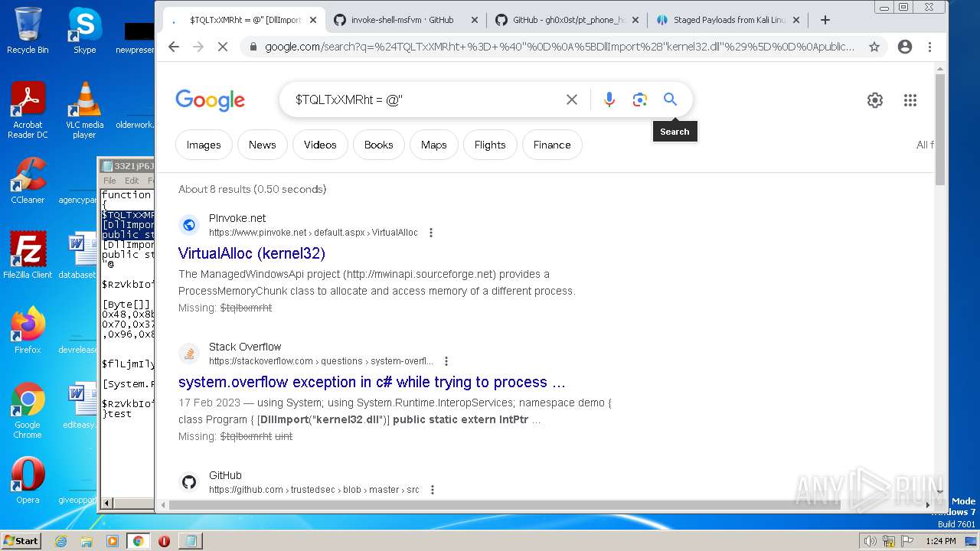Open Opera from the taskbar

164,541
